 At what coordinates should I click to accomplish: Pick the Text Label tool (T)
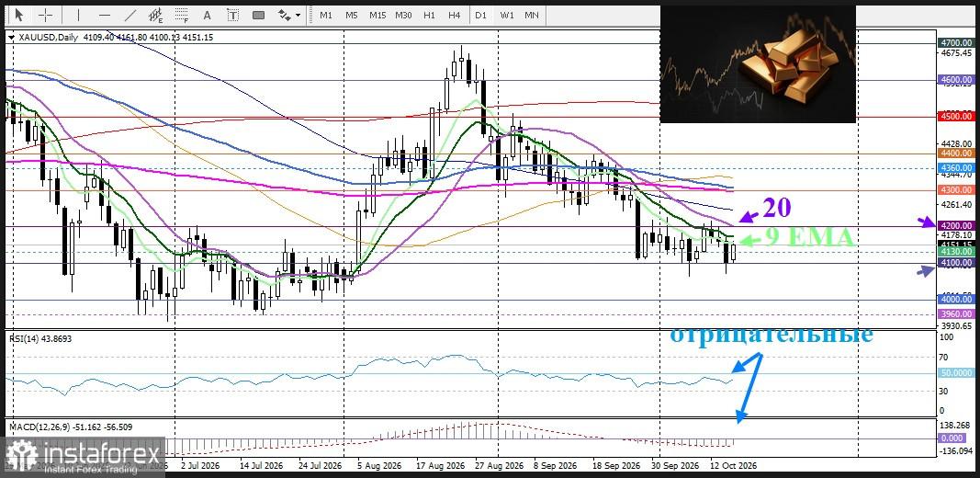coord(233,15)
